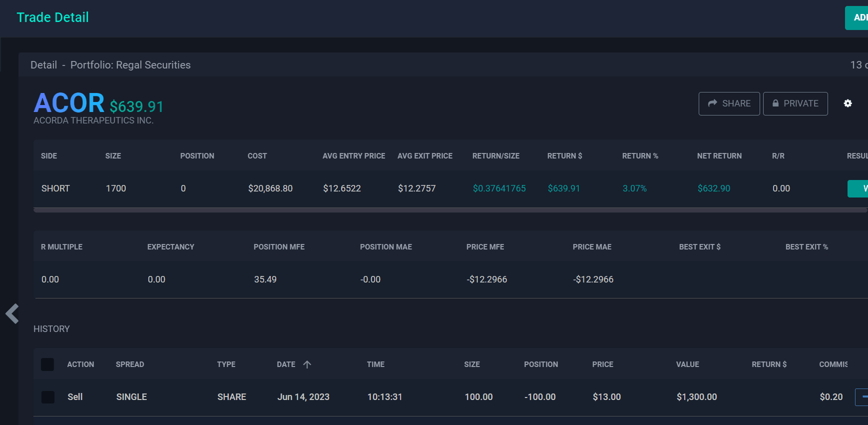Click the Position MFE column header
The image size is (868, 425).
(x=279, y=247)
